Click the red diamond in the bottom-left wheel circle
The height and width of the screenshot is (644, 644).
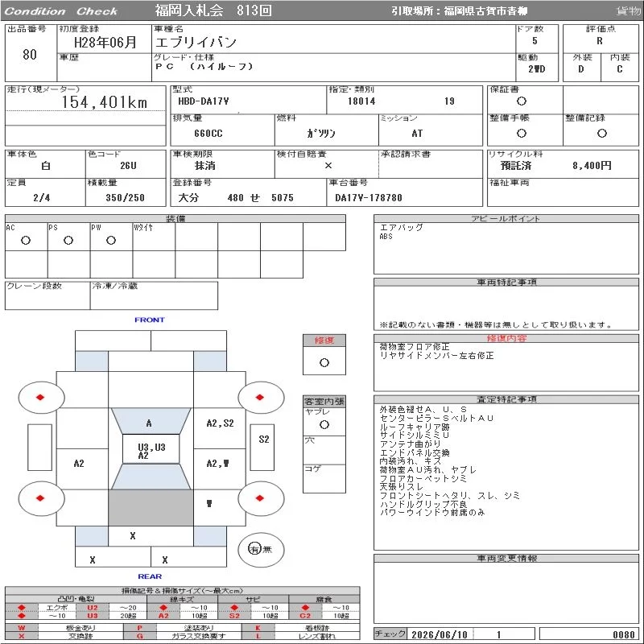pyautogui.click(x=40, y=498)
